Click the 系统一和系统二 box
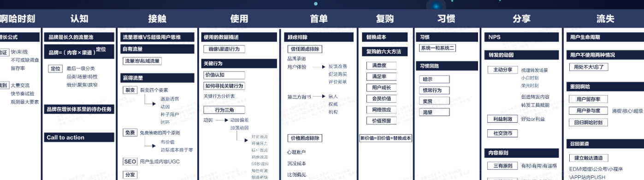Image resolution: width=644 pixels, height=180 pixels. [437, 48]
